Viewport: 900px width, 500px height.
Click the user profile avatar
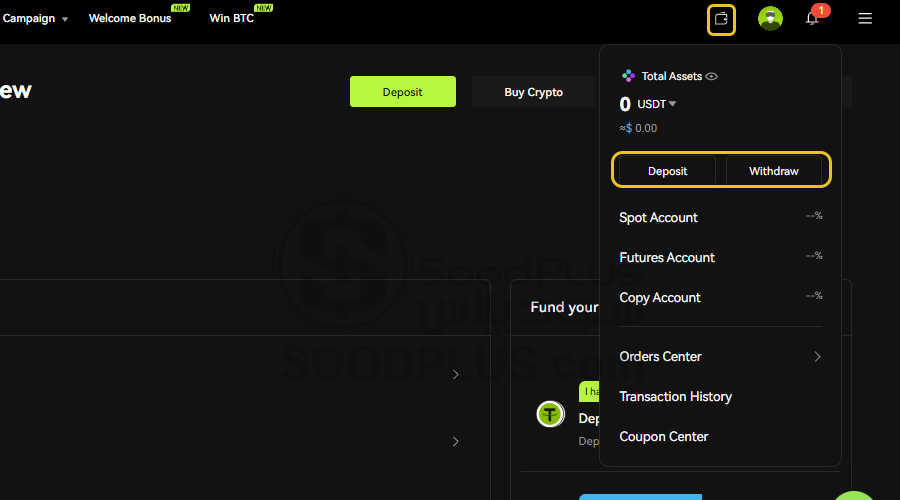click(x=770, y=19)
